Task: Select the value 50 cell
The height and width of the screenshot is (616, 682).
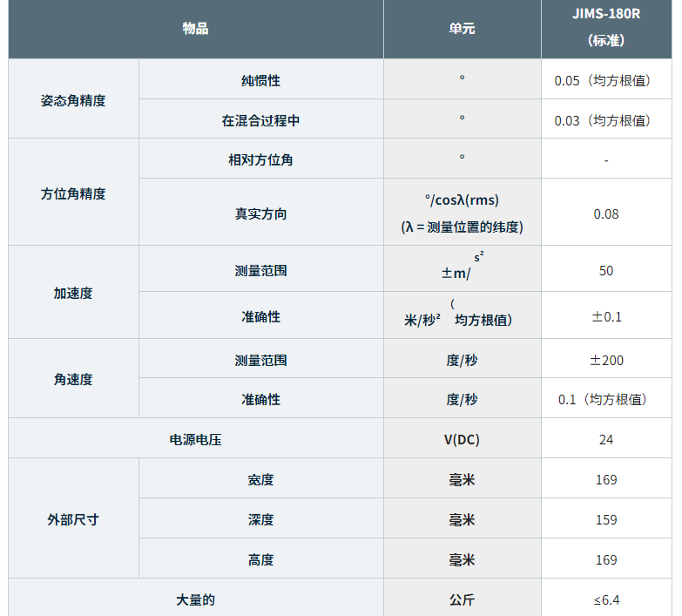Action: (x=606, y=268)
